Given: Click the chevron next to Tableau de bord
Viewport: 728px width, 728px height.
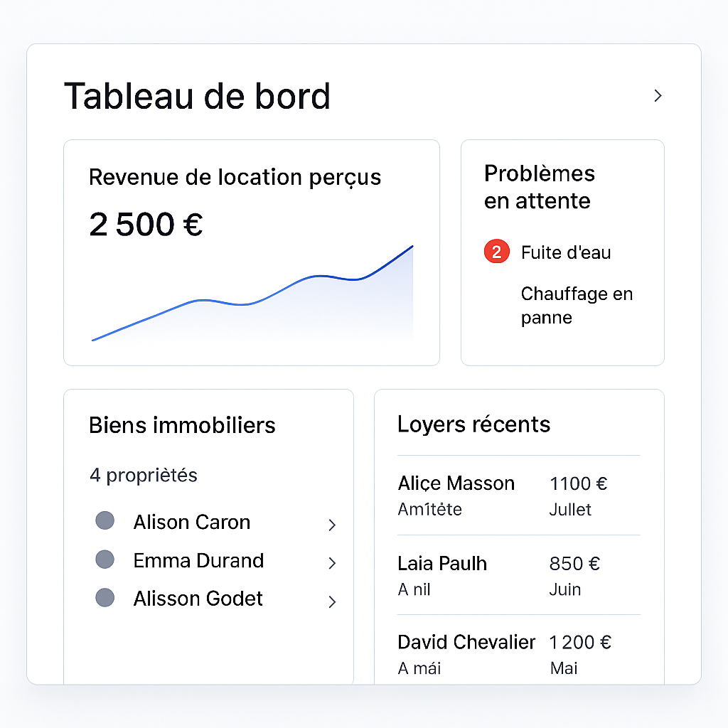Looking at the screenshot, I should tap(658, 95).
